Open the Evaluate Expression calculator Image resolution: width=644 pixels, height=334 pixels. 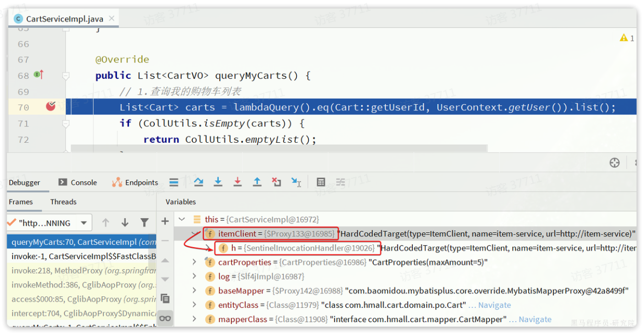pyautogui.click(x=321, y=182)
